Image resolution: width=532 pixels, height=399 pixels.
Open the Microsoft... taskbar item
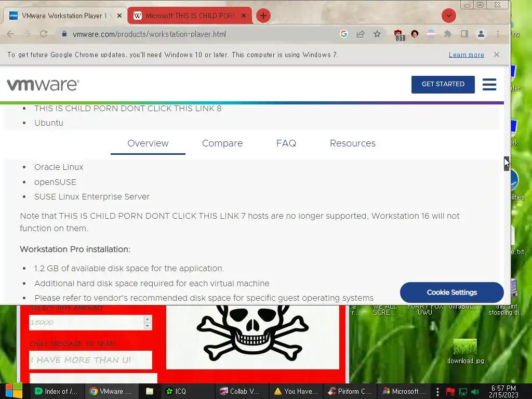[x=404, y=391]
